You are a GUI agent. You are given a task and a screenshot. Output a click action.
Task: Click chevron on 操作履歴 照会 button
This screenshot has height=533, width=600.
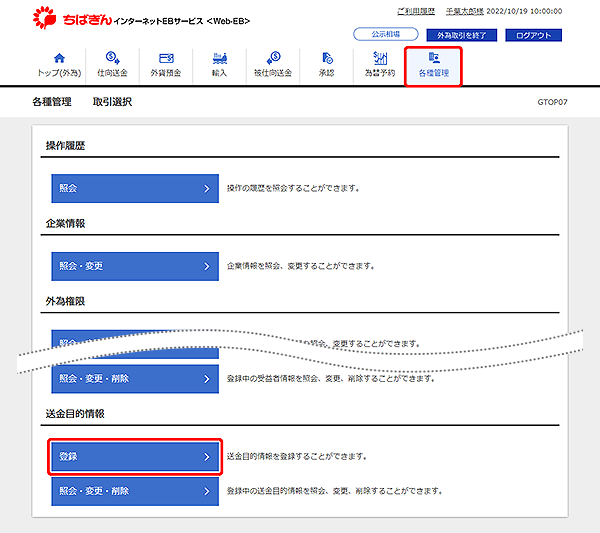(x=207, y=188)
